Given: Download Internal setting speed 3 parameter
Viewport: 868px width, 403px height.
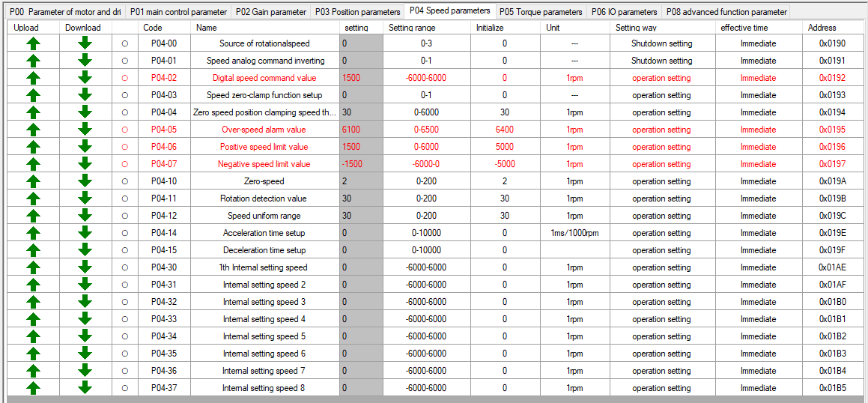Looking at the screenshot, I should click(x=85, y=302).
